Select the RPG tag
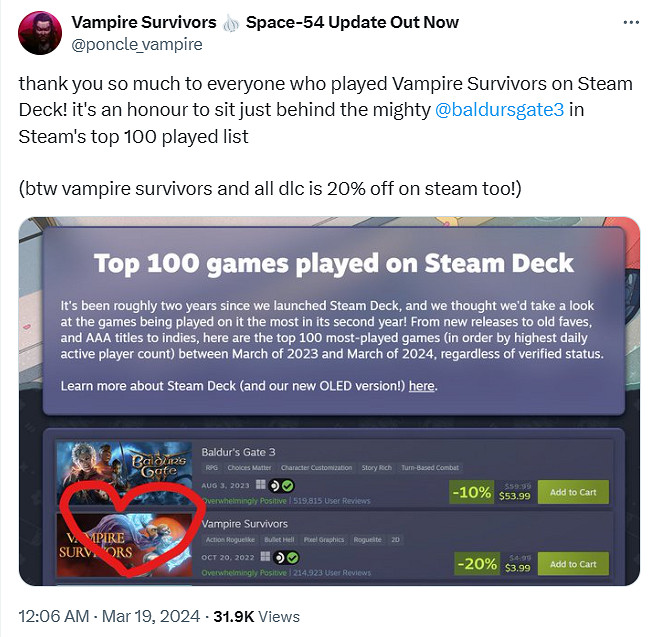Image resolution: width=656 pixels, height=637 pixels. 212,468
